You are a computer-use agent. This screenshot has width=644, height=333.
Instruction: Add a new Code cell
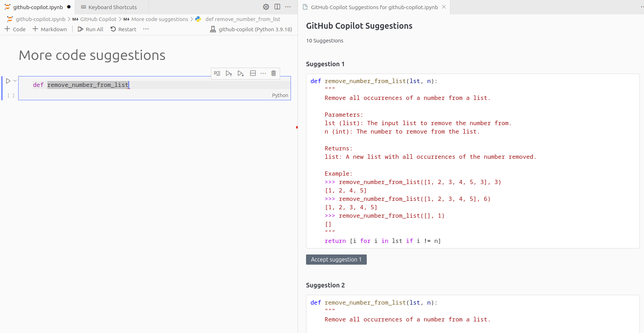tap(15, 29)
